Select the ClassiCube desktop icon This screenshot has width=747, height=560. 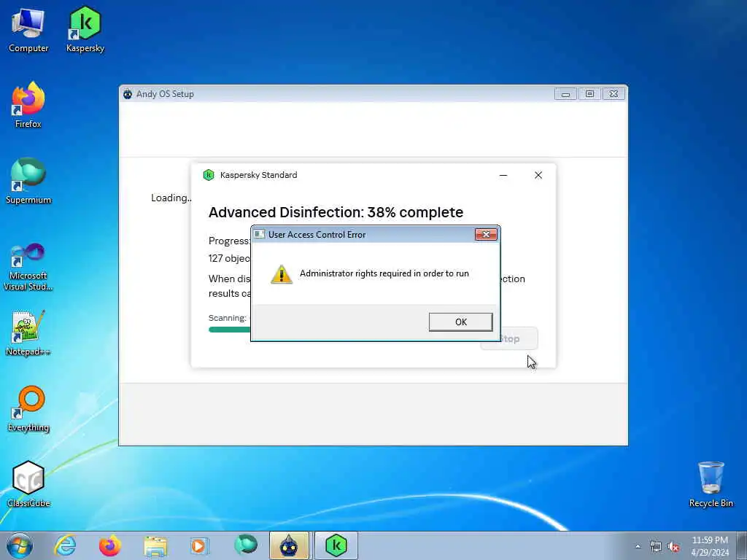(x=28, y=484)
